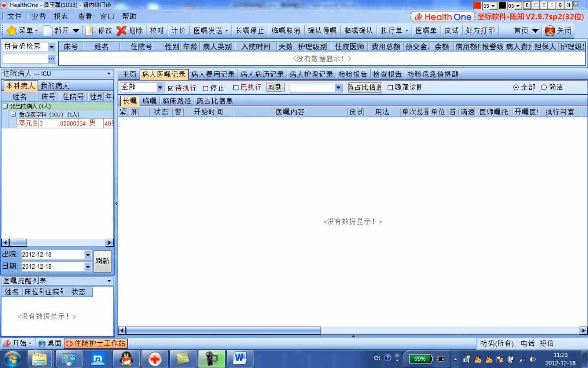The height and width of the screenshot is (368, 588).
Task: Click the splitter collapse arrow beside patient list
Action: pyautogui.click(x=116, y=203)
